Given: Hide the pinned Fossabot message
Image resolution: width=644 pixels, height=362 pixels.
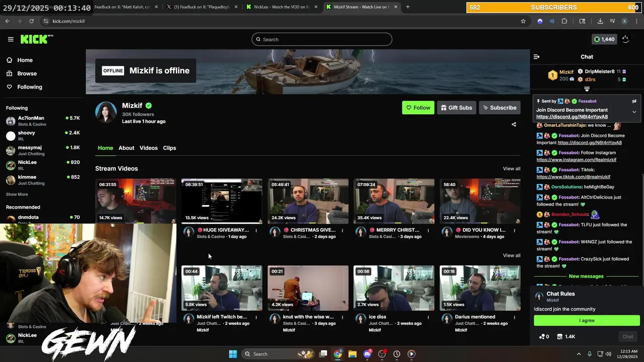Looking at the screenshot, I should tap(634, 101).
